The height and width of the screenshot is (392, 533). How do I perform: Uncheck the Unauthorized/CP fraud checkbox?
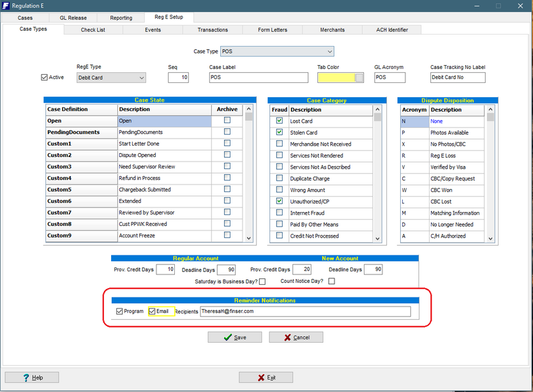coord(280,201)
